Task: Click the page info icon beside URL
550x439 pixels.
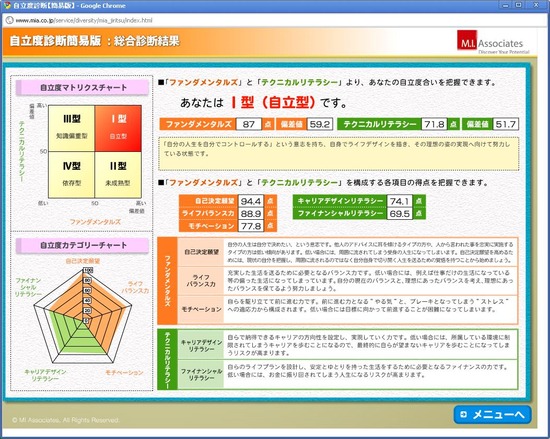Action: (9, 20)
